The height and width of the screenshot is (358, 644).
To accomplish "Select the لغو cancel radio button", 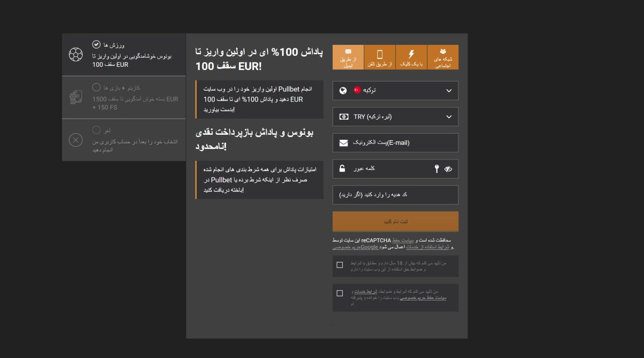I will 96,130.
